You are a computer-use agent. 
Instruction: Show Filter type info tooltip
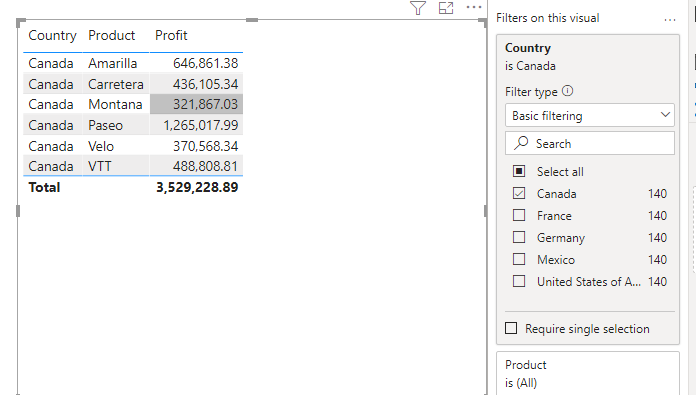pos(567,91)
